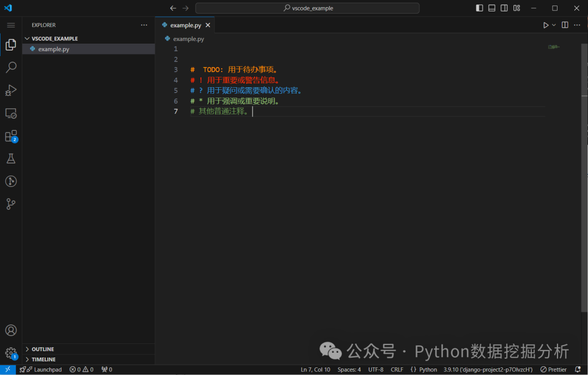Click the vertical editor scrollbar

coord(585,177)
